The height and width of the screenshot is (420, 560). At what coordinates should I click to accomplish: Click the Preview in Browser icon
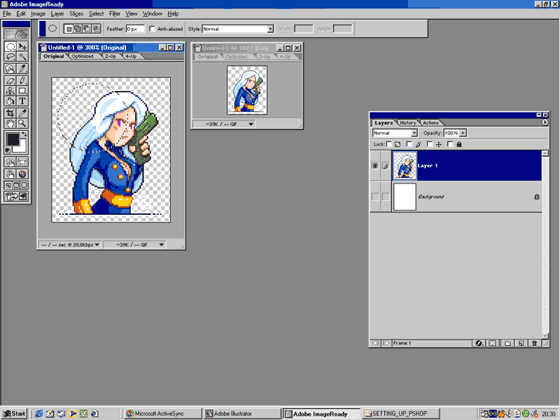(x=22, y=174)
